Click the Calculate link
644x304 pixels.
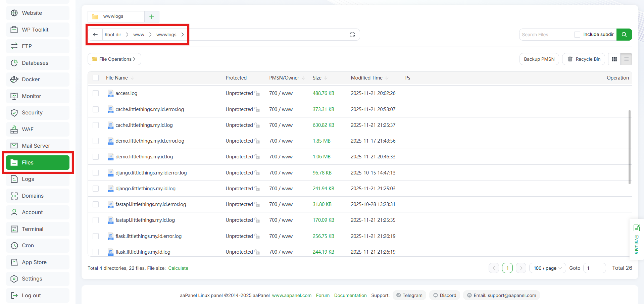178,268
